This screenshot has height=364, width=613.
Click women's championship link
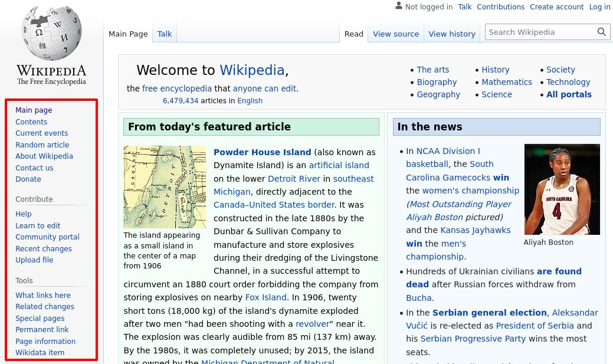point(471,191)
